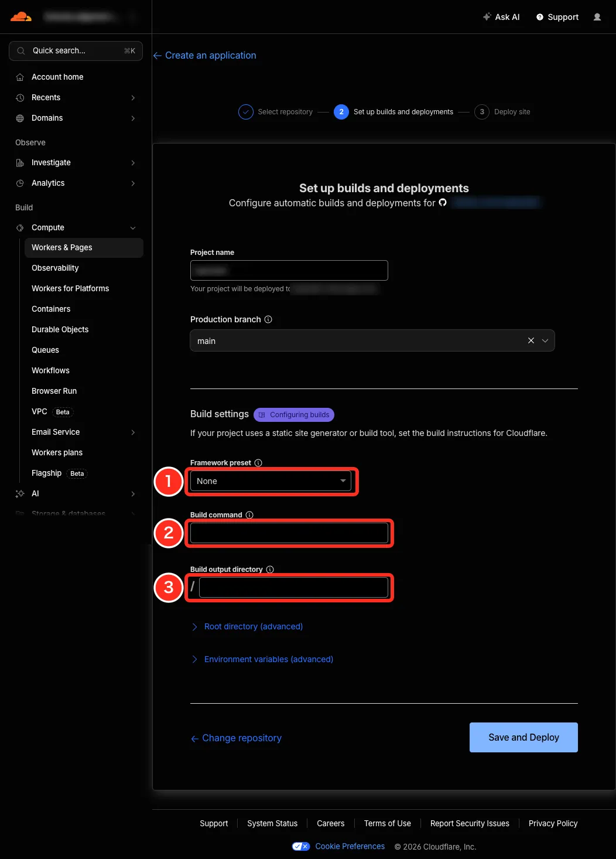Expand the Email Service submenu arrow

coord(133,432)
